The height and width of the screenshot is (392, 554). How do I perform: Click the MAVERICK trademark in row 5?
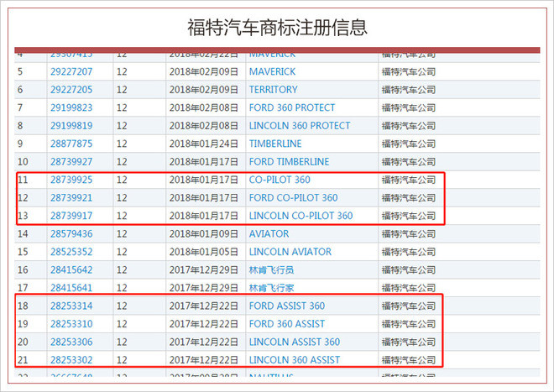point(272,71)
